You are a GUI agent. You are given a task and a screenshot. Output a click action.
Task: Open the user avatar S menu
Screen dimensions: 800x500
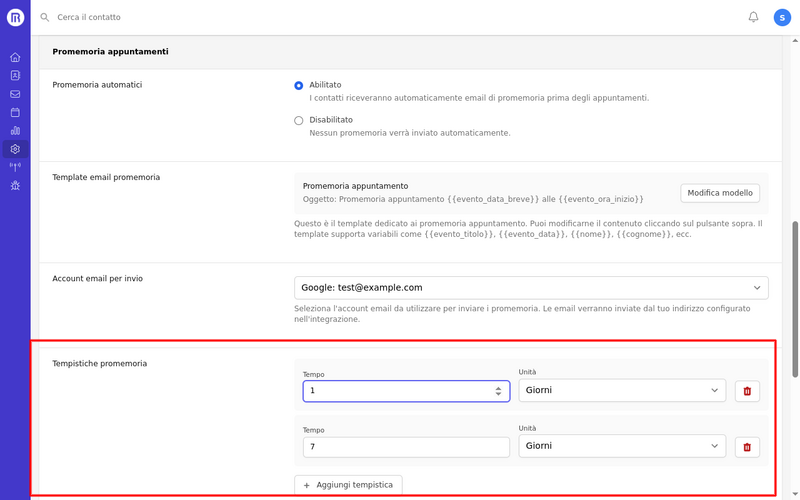tap(782, 17)
